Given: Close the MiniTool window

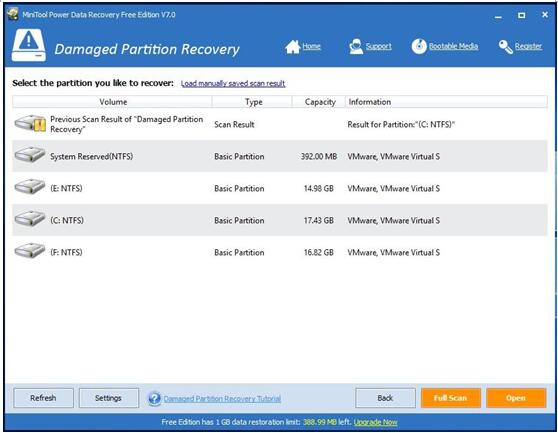Looking at the screenshot, I should [545, 15].
